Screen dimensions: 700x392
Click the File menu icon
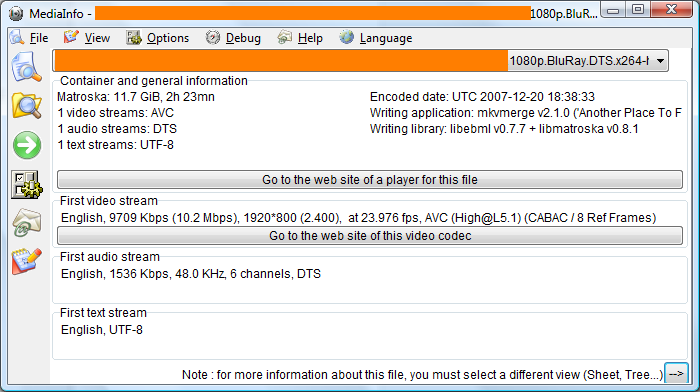click(x=17, y=38)
